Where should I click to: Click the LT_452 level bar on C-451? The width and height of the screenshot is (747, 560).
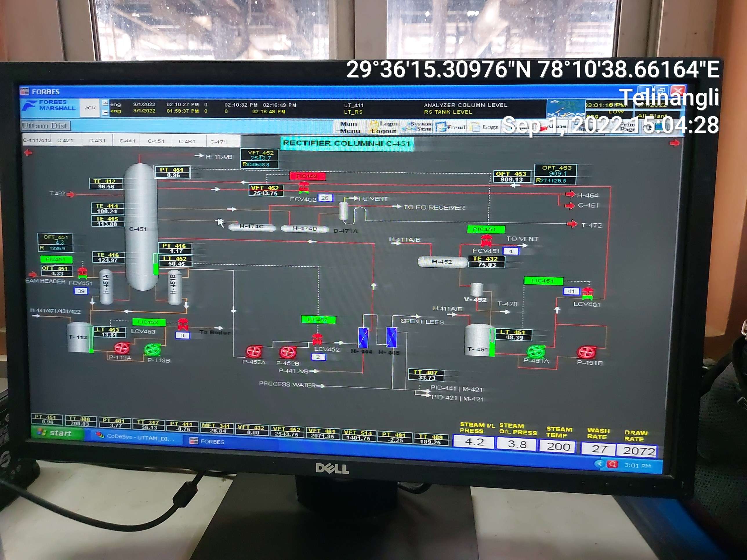[x=156, y=264]
